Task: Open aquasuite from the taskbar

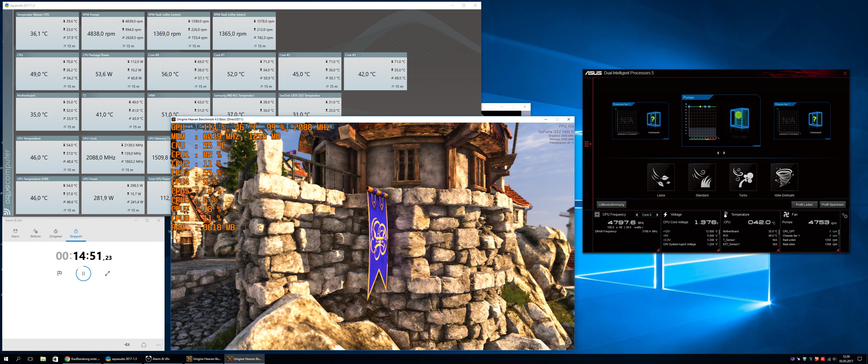Action: tap(121, 359)
